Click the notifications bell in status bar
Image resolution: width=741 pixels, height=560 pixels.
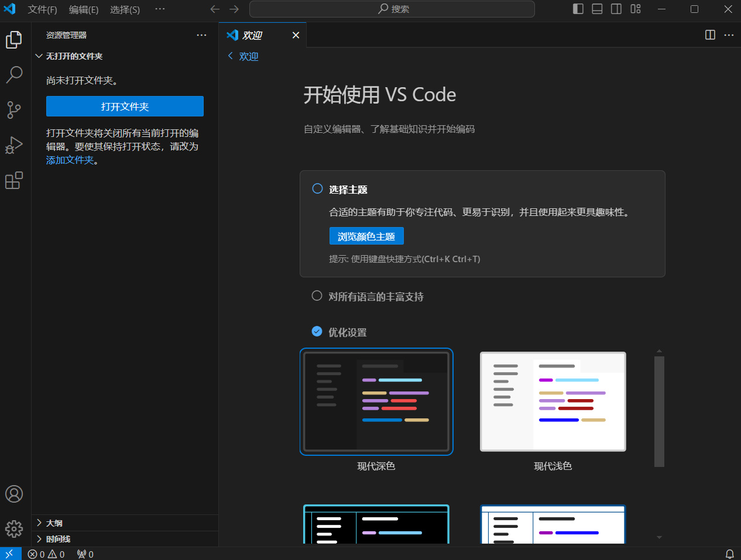730,554
